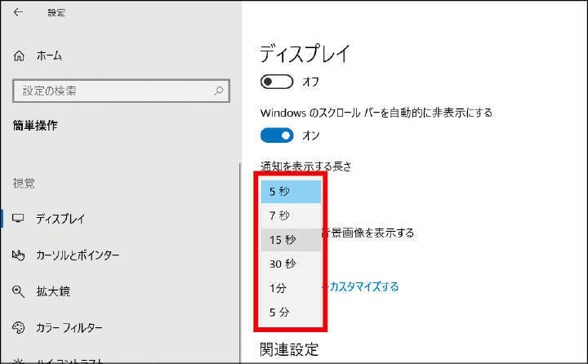This screenshot has width=588, height=364.
Task: Click the 簡単操作 heading
Action: click(35, 126)
